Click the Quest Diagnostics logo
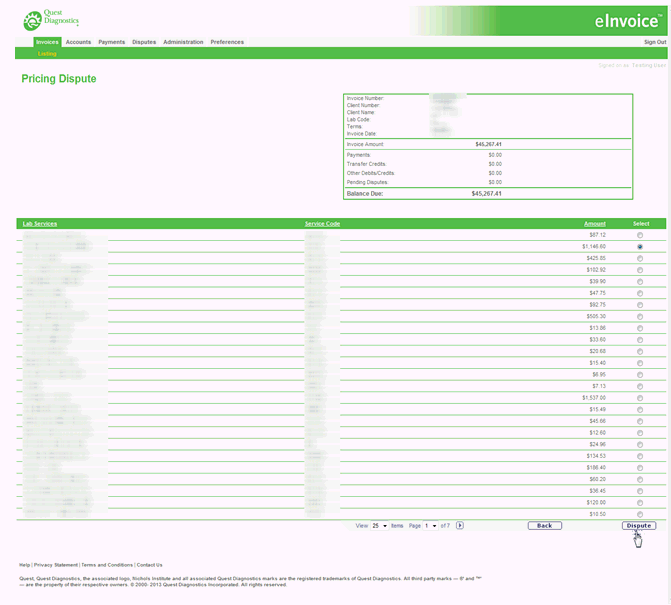 [51, 20]
